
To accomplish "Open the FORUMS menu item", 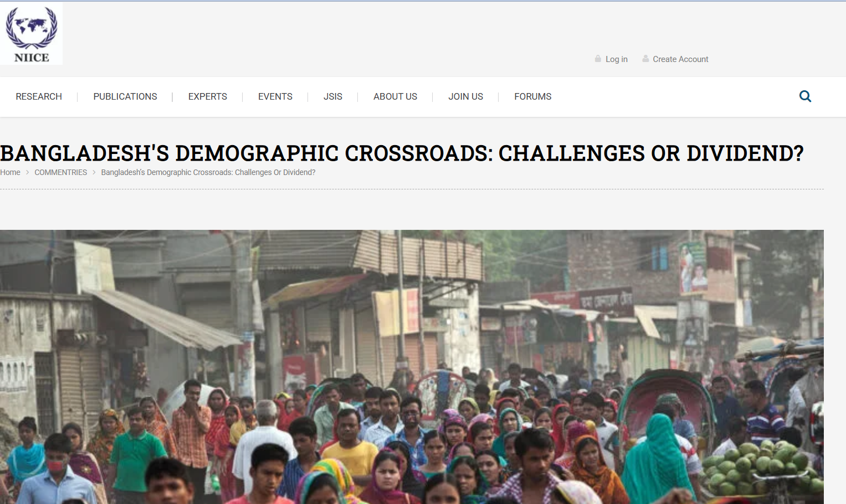I will [533, 96].
